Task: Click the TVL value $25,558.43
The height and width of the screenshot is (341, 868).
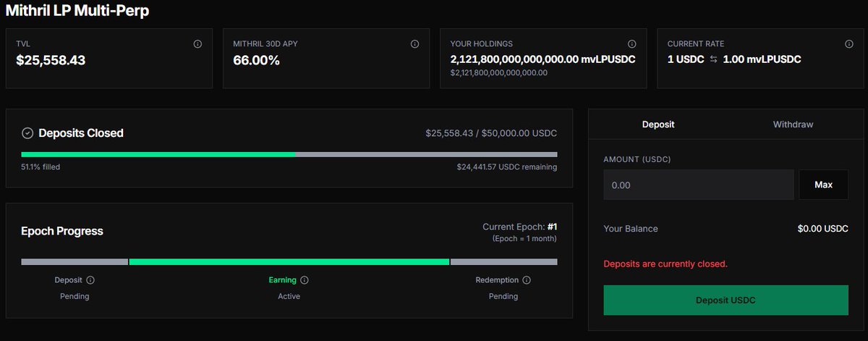Action: [x=51, y=60]
